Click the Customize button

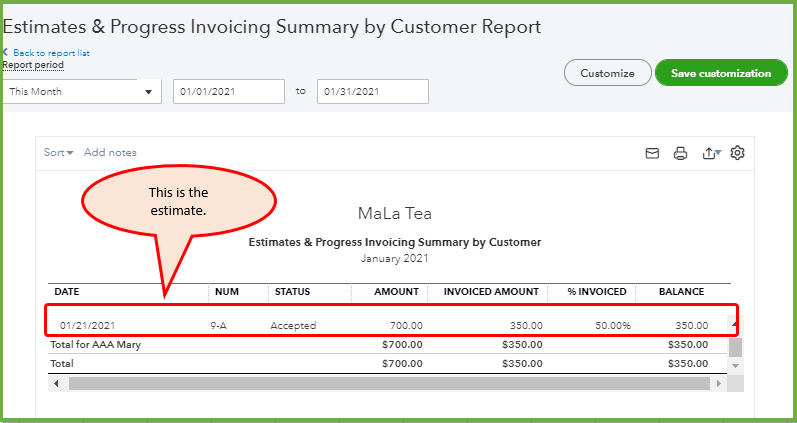pyautogui.click(x=607, y=73)
